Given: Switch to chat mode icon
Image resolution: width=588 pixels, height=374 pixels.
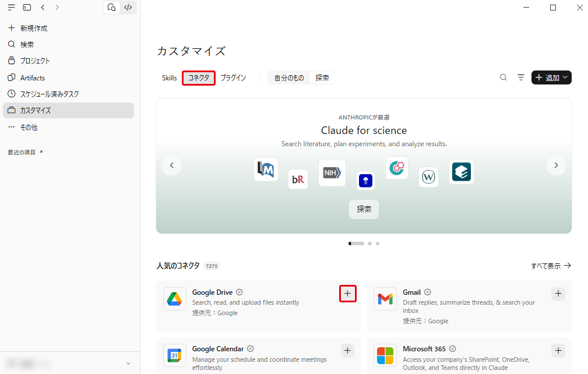Looking at the screenshot, I should (x=111, y=8).
